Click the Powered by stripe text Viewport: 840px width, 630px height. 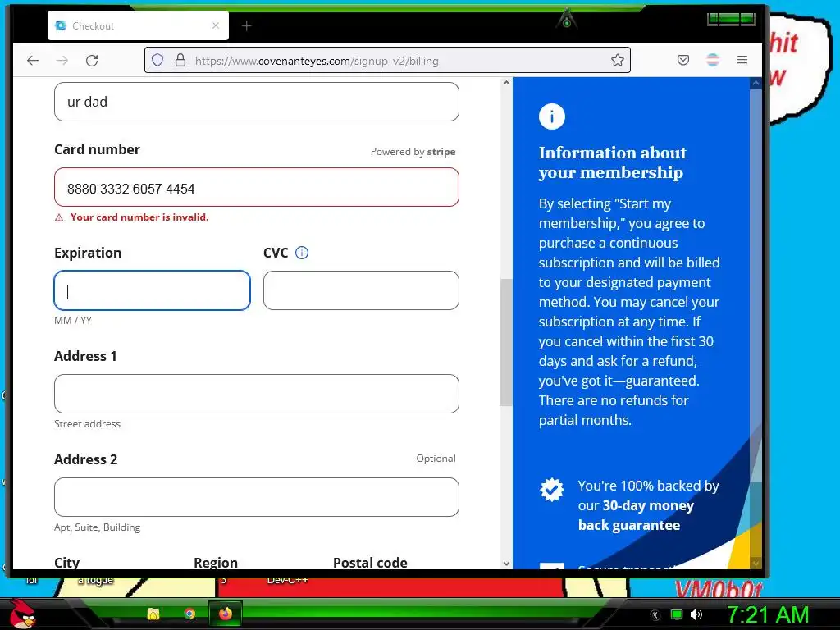(413, 152)
